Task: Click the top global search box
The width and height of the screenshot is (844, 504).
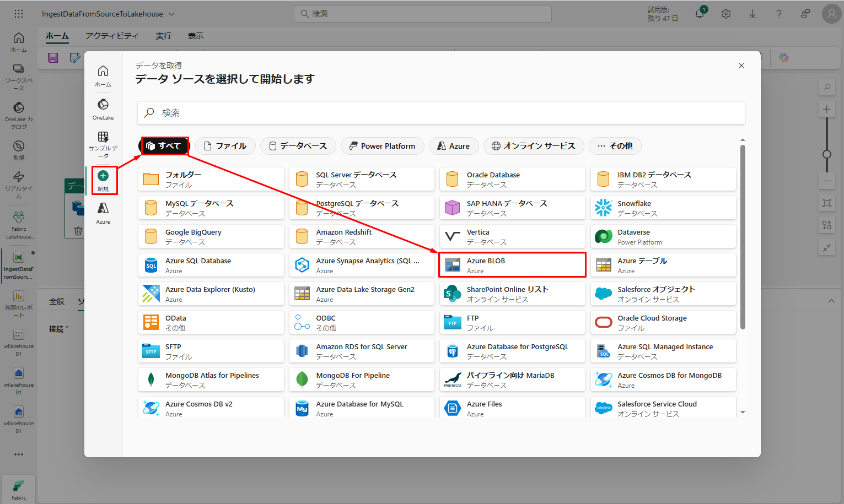Action: [x=423, y=14]
